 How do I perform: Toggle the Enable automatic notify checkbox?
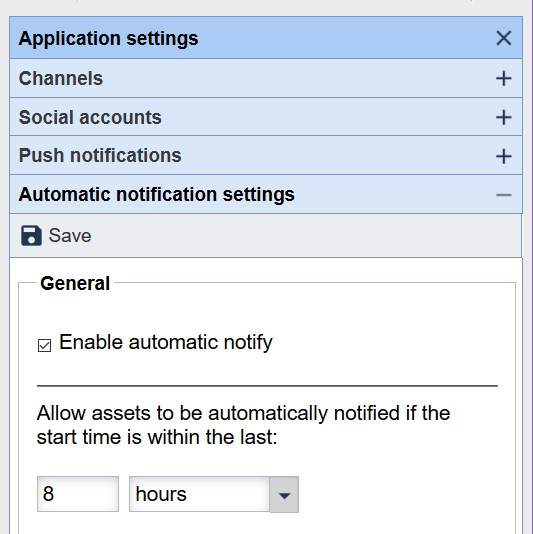click(x=44, y=345)
